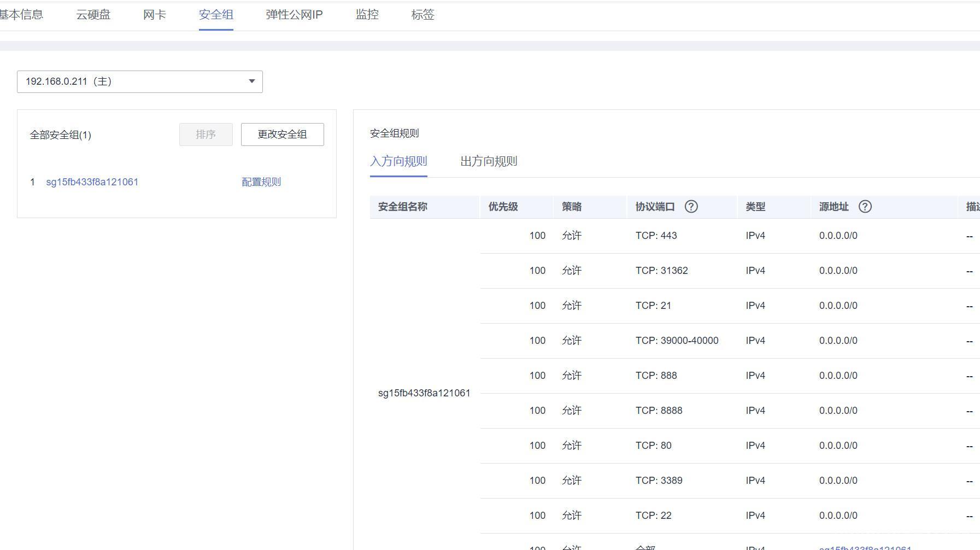The image size is (980, 550).
Task: Click the TCP: 39000-40000 rule row
Action: (677, 341)
